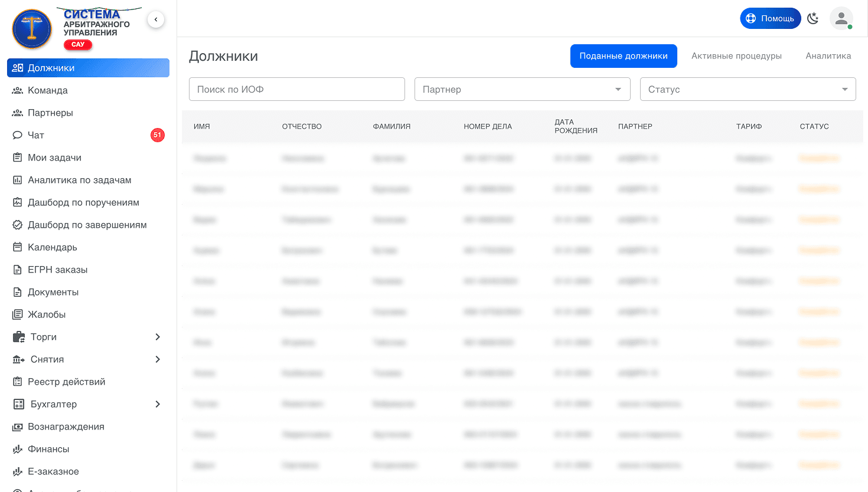Click the Вознаграждения money icon
This screenshot has width=868, height=492.
click(18, 427)
